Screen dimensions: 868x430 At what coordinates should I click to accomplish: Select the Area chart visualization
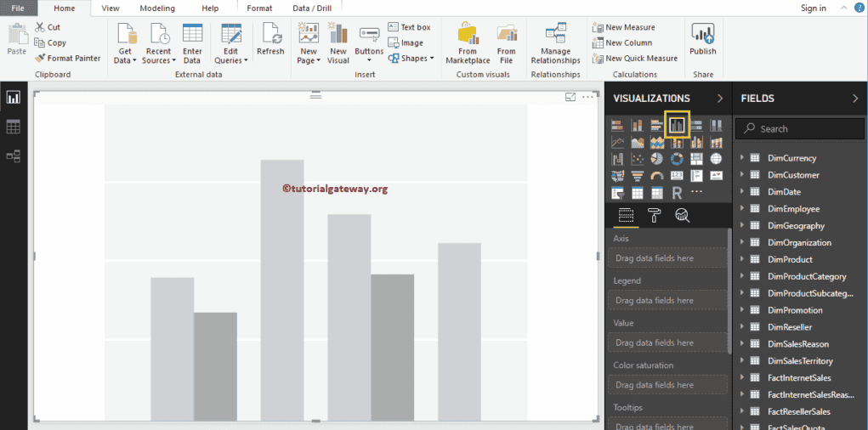(637, 142)
